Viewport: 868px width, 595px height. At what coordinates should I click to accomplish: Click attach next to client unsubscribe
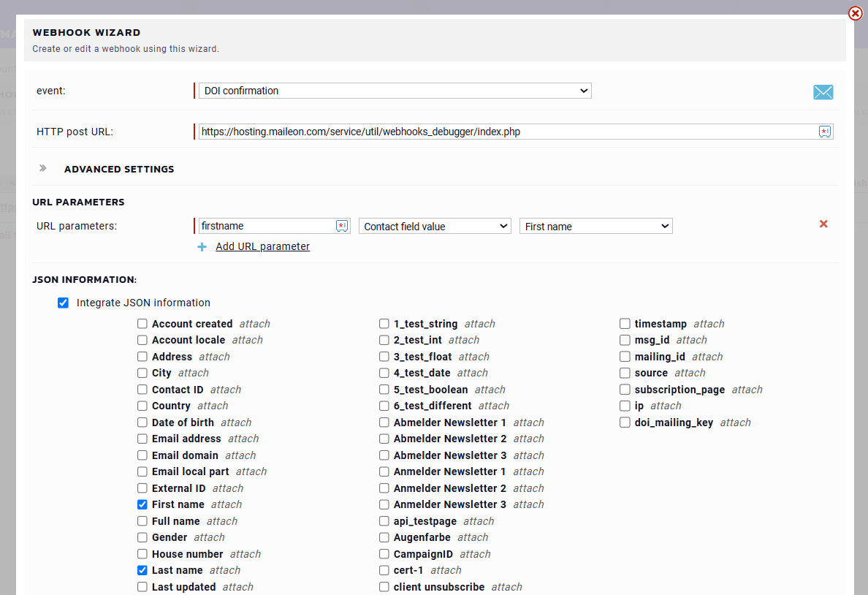(506, 587)
